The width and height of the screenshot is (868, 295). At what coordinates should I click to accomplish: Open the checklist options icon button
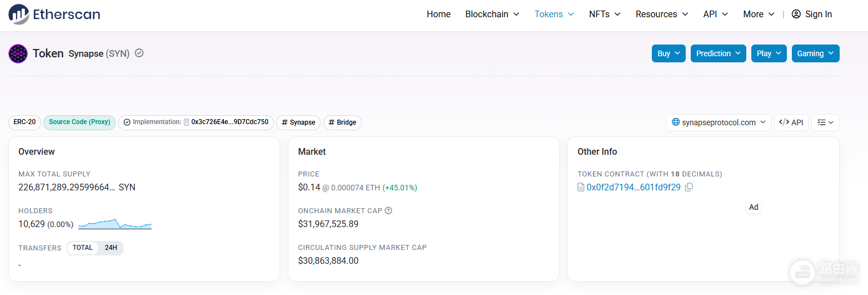825,122
